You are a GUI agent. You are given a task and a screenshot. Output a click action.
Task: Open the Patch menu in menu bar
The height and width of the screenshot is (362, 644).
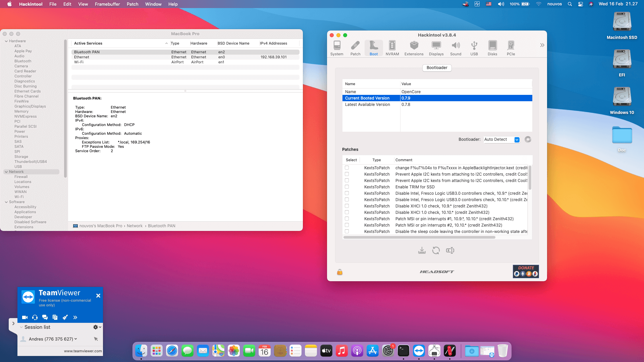pyautogui.click(x=132, y=4)
